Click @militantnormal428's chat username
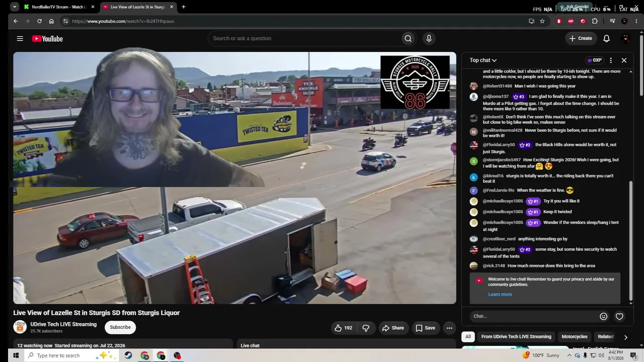The width and height of the screenshot is (644, 362). point(503,130)
